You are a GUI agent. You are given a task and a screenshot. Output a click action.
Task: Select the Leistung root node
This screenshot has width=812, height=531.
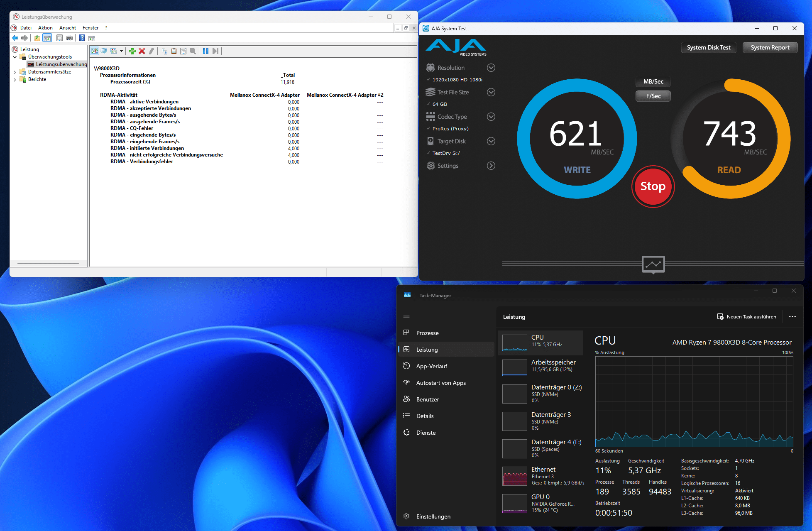[x=29, y=49]
